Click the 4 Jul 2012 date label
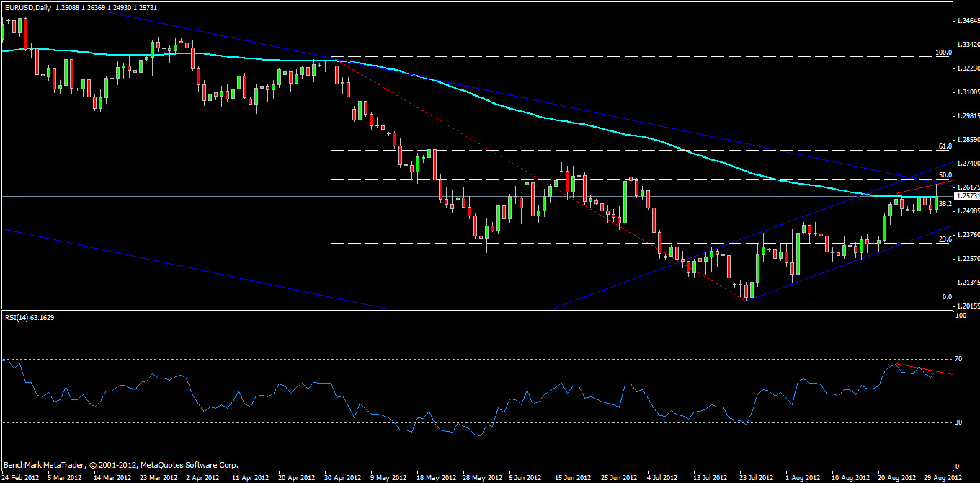This screenshot has width=980, height=483. [661, 477]
